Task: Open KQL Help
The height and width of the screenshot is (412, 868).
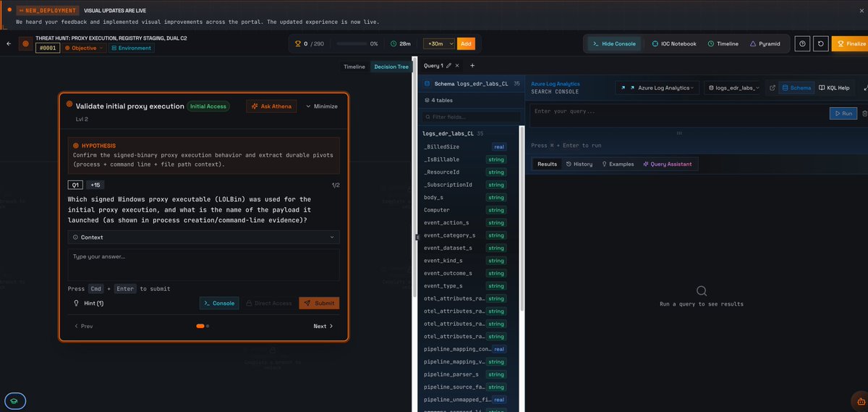Action: [835, 88]
